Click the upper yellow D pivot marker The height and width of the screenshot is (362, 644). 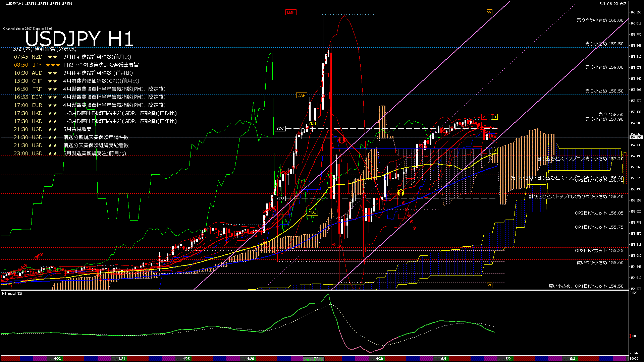coord(495,117)
